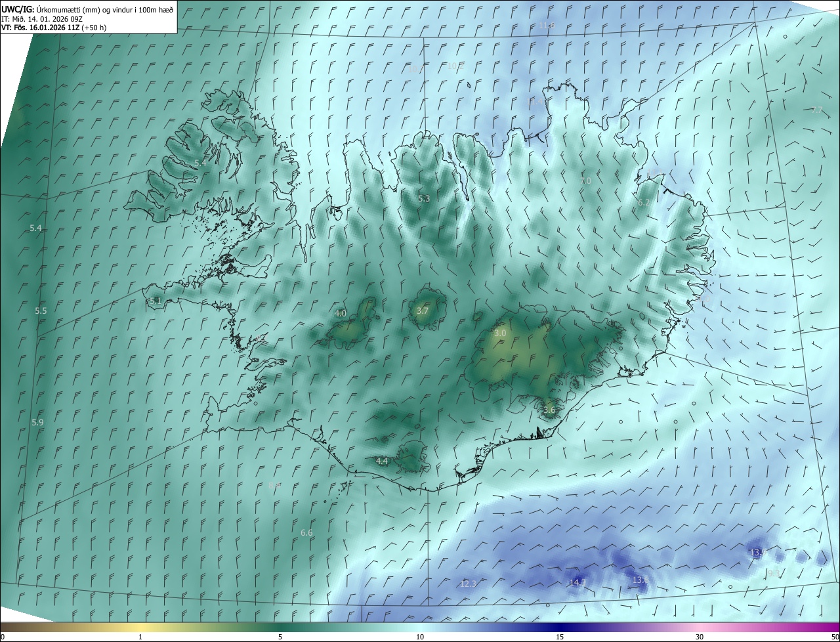Select the color scale tick label 15
This screenshot has width=840, height=642.
click(x=560, y=637)
